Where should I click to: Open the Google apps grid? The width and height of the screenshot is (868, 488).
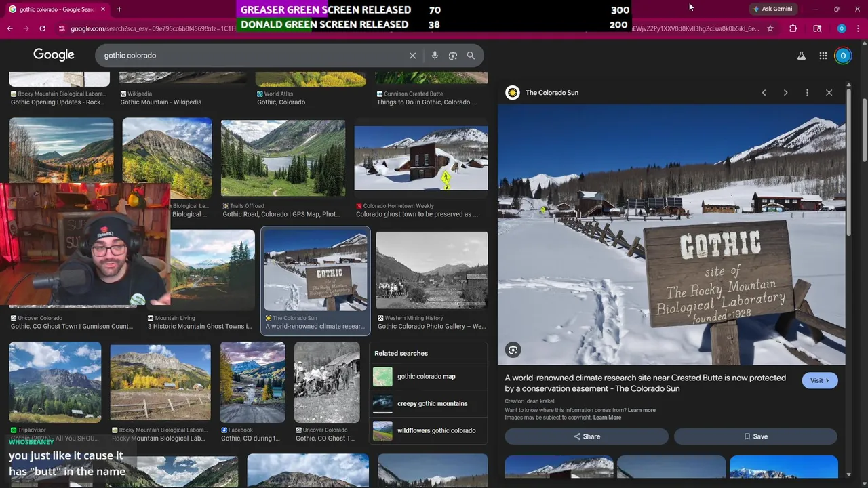823,56
